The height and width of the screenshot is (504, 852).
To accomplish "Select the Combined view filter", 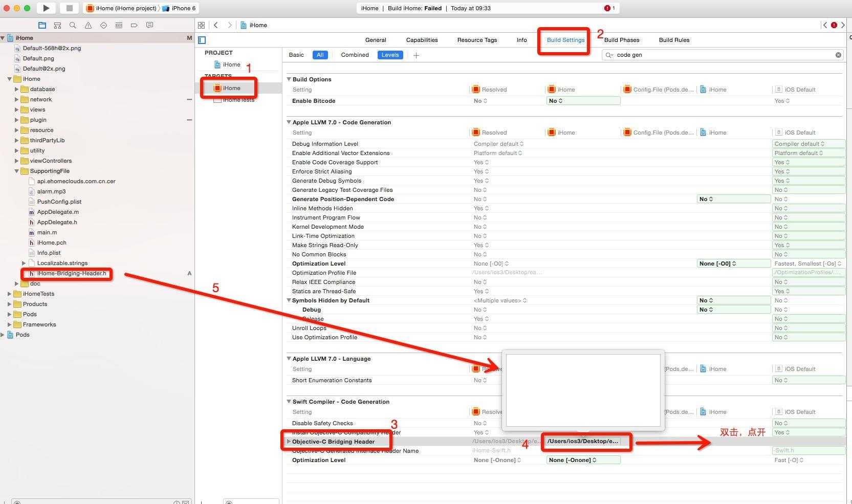I will (355, 55).
